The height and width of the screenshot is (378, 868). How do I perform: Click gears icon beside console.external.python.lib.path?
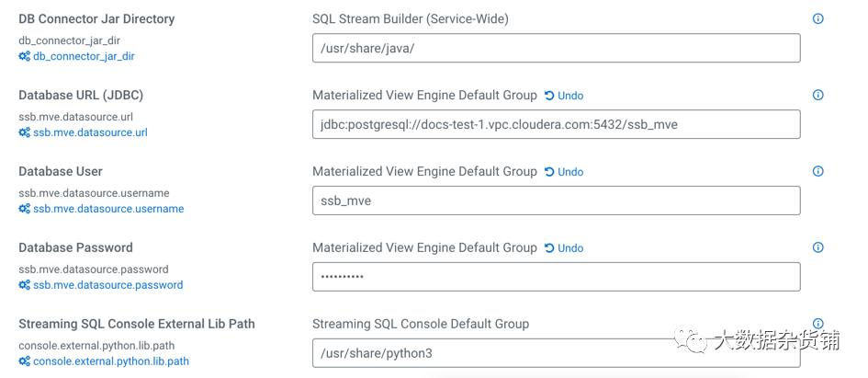pos(25,361)
